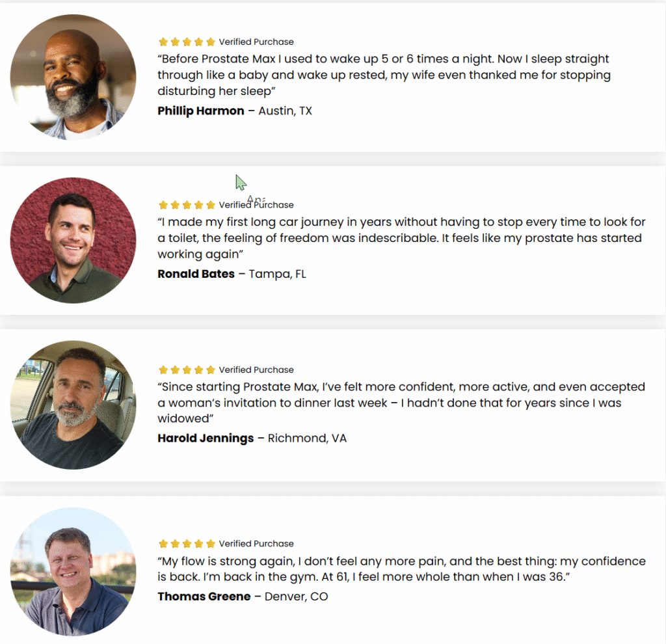Select the reviewer name Thomas Greene
This screenshot has height=644, width=666.
click(204, 597)
